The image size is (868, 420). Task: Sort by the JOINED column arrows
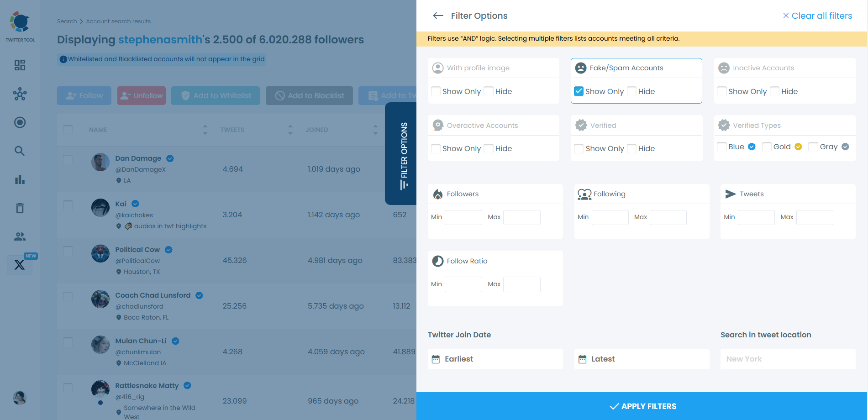pyautogui.click(x=375, y=130)
